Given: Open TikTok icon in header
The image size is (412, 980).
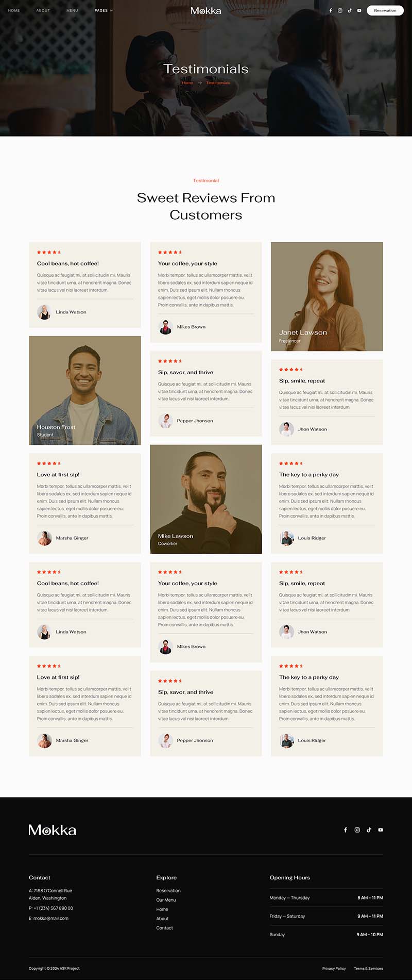Looking at the screenshot, I should point(350,10).
